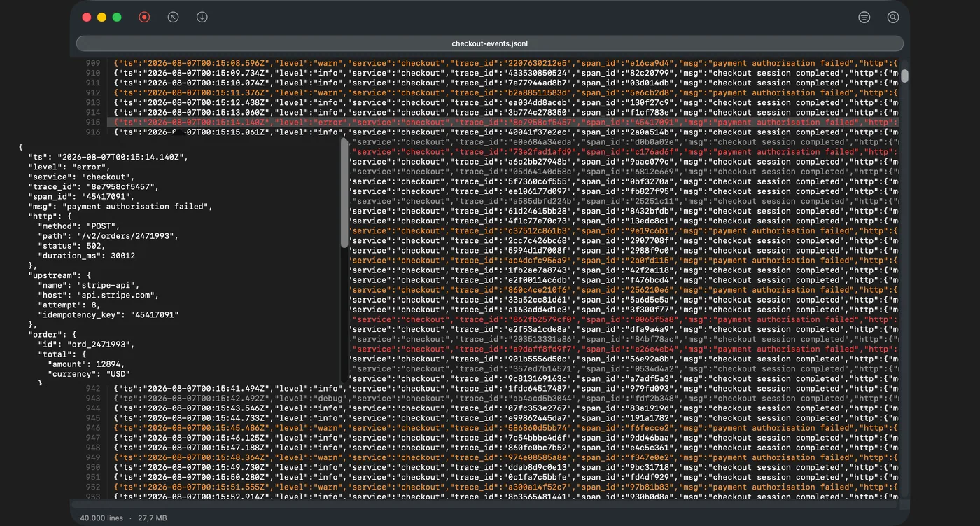This screenshot has width=980, height=526.
Task: Click the "40.000 lines" status entry
Action: tap(101, 518)
